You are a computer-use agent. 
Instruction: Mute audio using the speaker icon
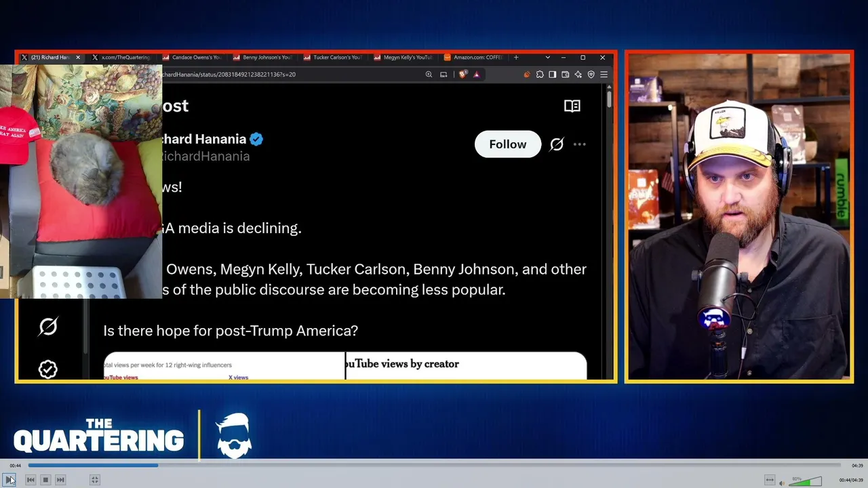click(782, 482)
